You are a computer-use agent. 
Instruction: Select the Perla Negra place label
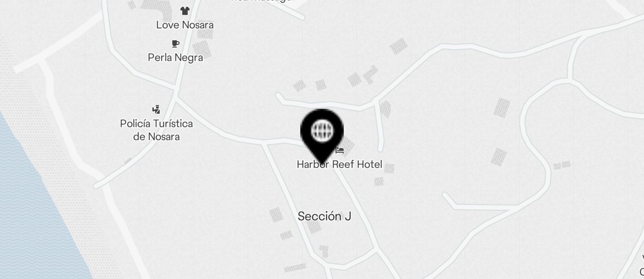(175, 58)
